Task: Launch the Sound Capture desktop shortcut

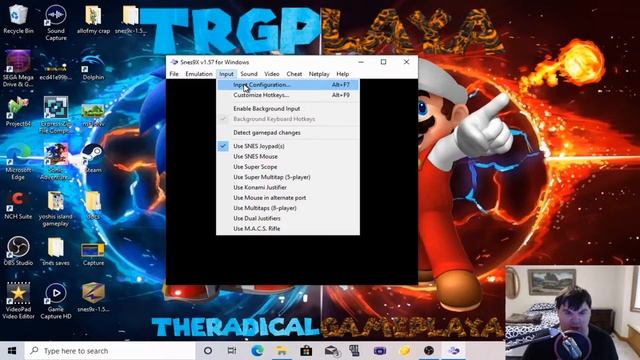Action: [x=56, y=21]
